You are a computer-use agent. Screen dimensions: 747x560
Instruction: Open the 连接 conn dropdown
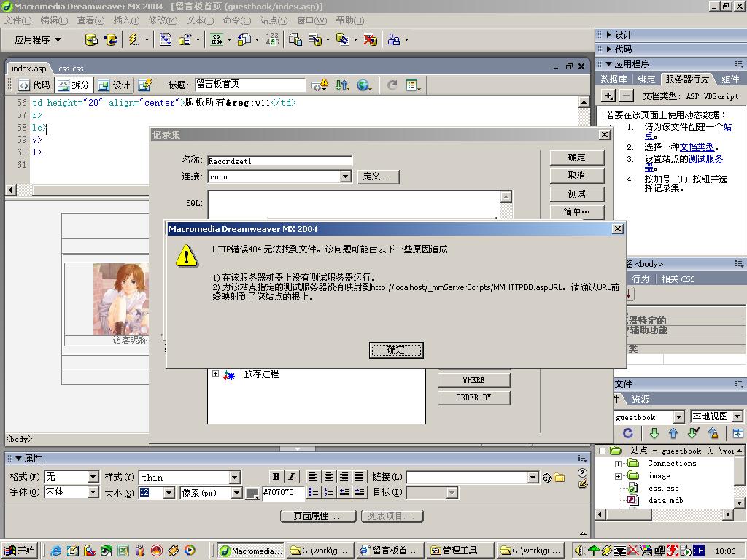click(346, 176)
